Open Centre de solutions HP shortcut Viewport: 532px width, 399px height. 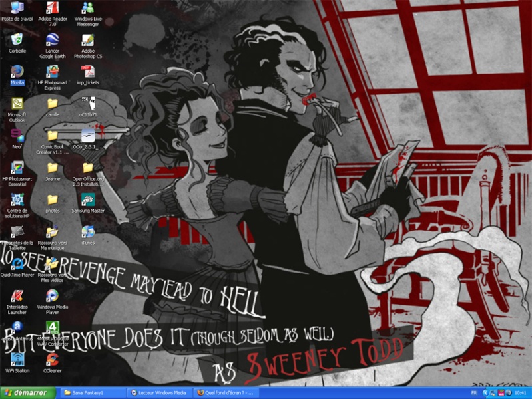tap(17, 205)
